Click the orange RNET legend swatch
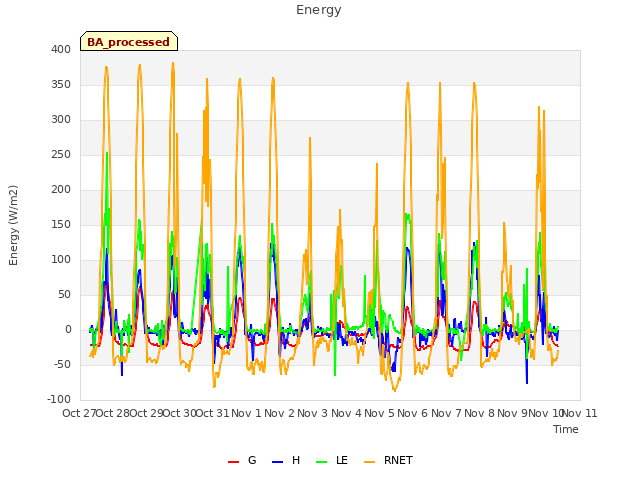Screen dimensions: 640x480 point(369,462)
